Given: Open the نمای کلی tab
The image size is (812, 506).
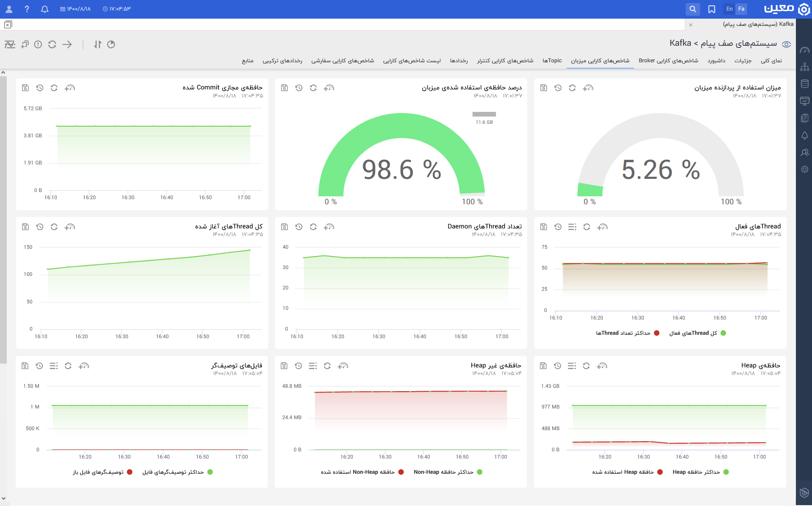Looking at the screenshot, I should click(771, 61).
